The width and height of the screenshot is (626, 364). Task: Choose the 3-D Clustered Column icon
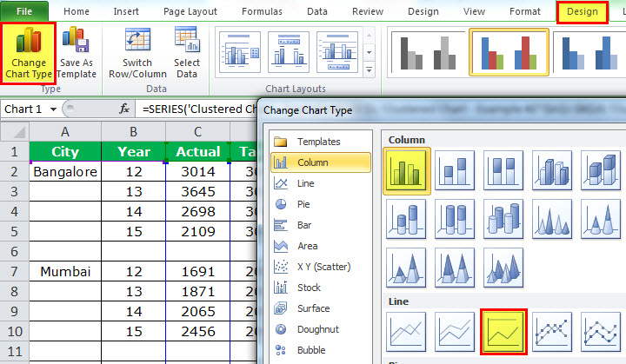pyautogui.click(x=552, y=170)
